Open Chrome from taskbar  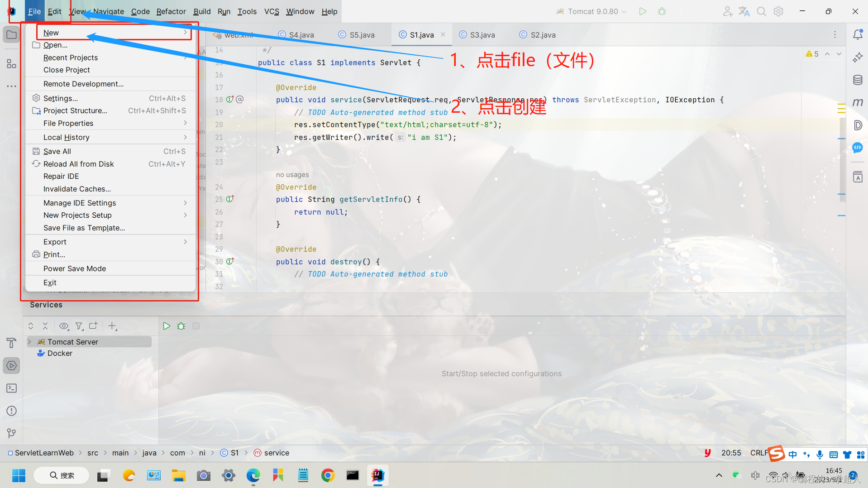click(x=328, y=475)
